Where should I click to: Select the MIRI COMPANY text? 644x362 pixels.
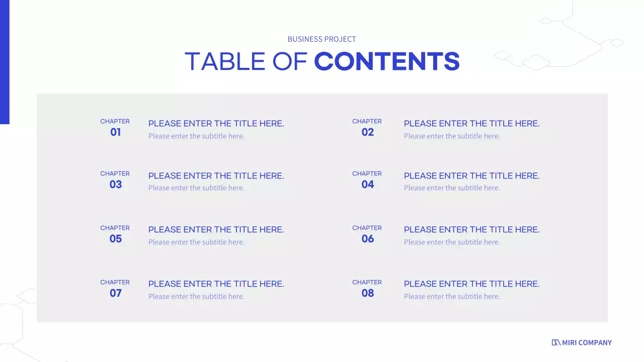[587, 342]
